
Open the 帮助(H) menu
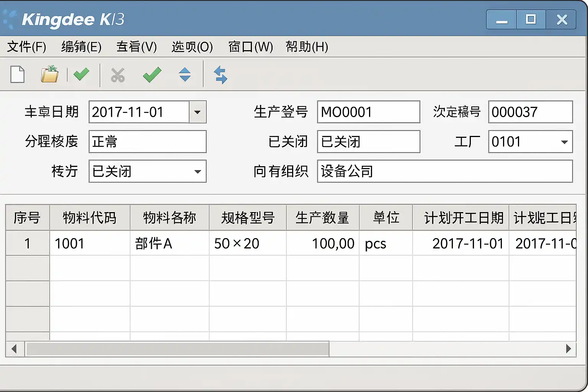[x=307, y=47]
